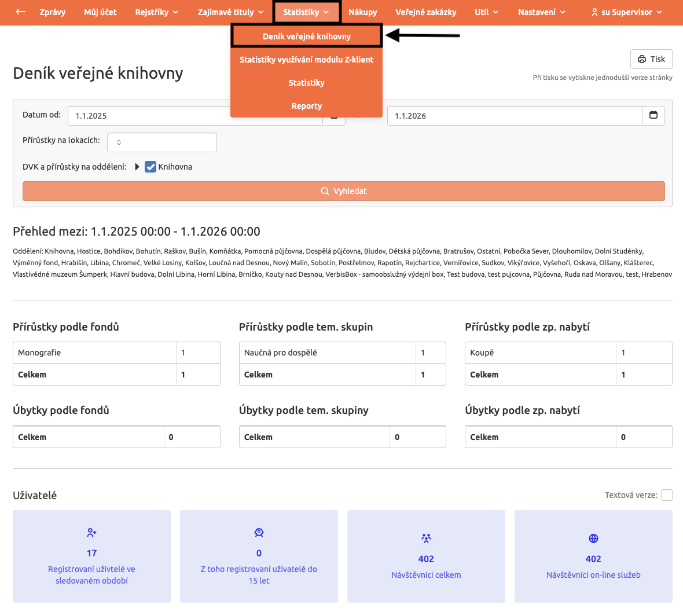The width and height of the screenshot is (683, 616).
Task: Open calendar picker for end date
Action: pos(653,115)
